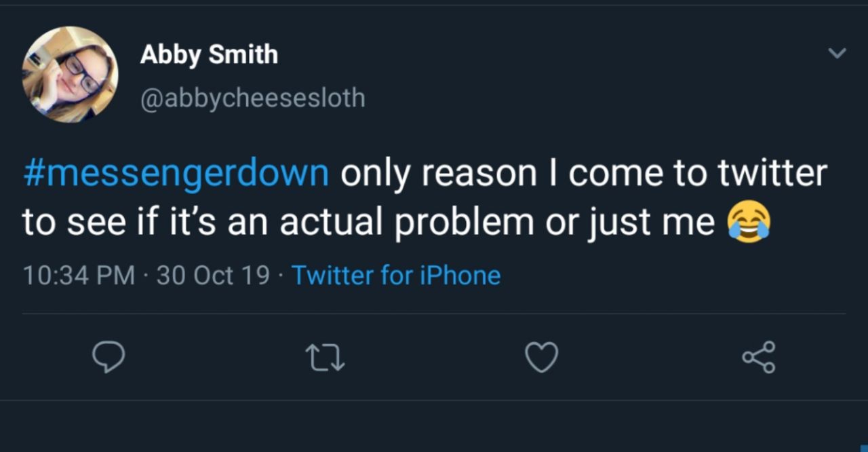
Task: Expand the tweet options chevron
Action: click(x=837, y=53)
